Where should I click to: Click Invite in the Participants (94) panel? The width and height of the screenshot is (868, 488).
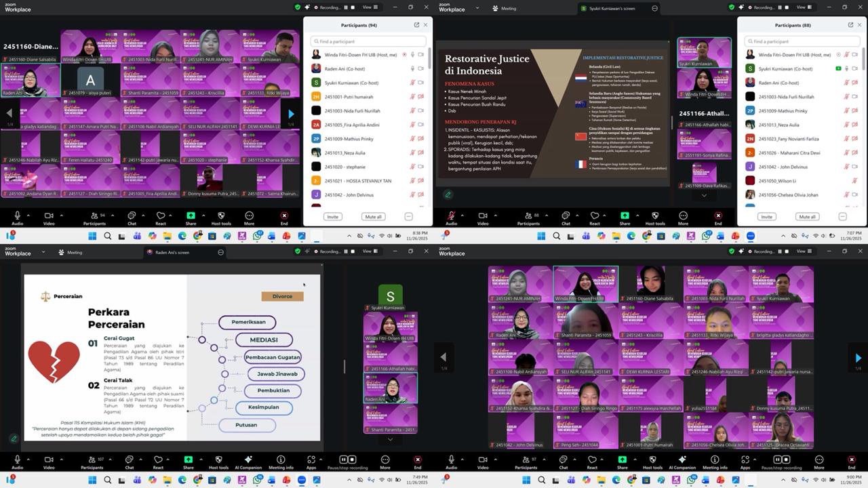point(332,217)
